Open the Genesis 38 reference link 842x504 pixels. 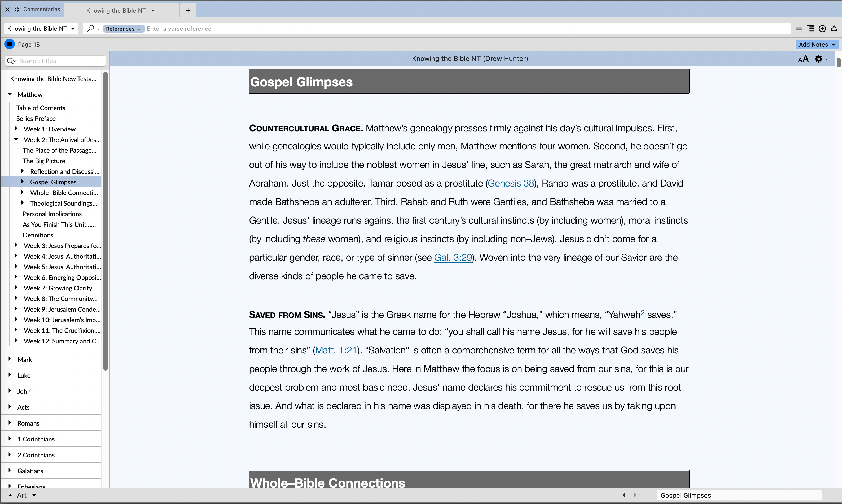point(511,183)
